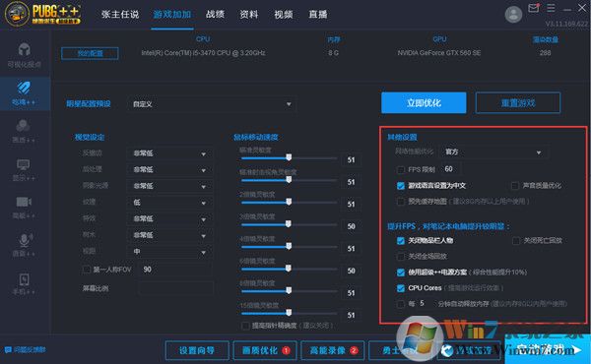591x364 pixels.
Task: Enable the 提高指针精确度 checkbox
Action: click(x=245, y=326)
